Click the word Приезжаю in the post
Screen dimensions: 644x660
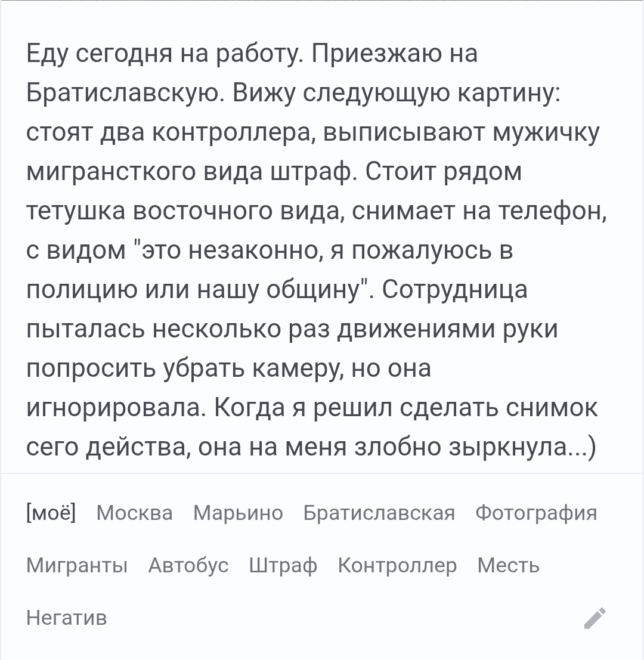(377, 54)
